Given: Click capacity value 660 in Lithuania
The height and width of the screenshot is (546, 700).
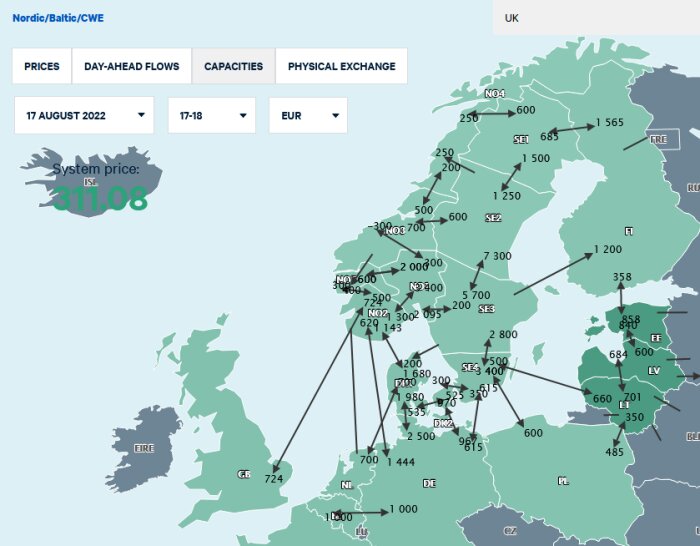Looking at the screenshot, I should coord(602,398).
